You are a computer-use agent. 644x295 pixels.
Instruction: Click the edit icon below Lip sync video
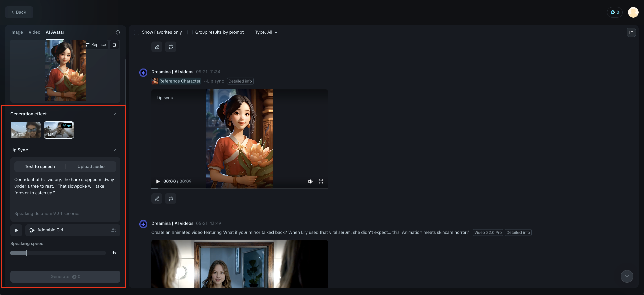tap(157, 199)
